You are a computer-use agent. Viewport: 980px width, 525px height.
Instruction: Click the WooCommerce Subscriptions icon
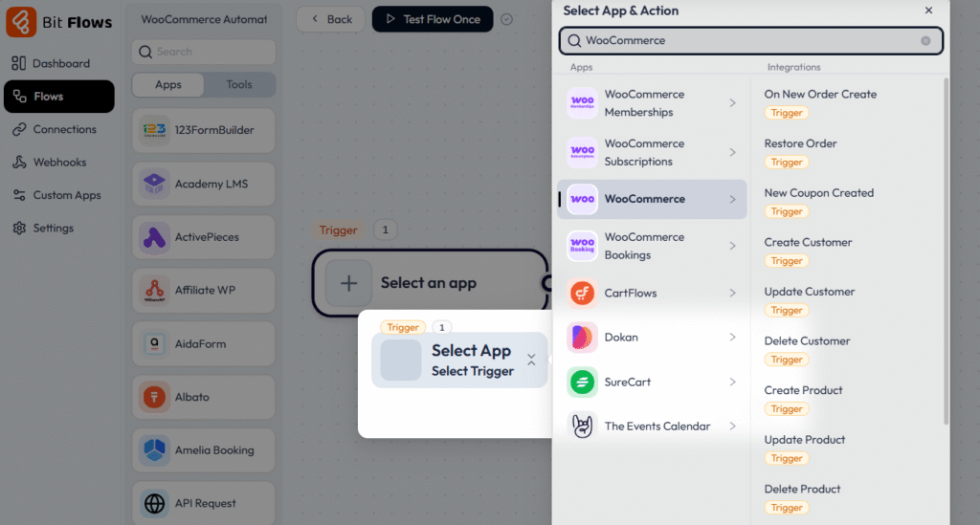coord(582,152)
